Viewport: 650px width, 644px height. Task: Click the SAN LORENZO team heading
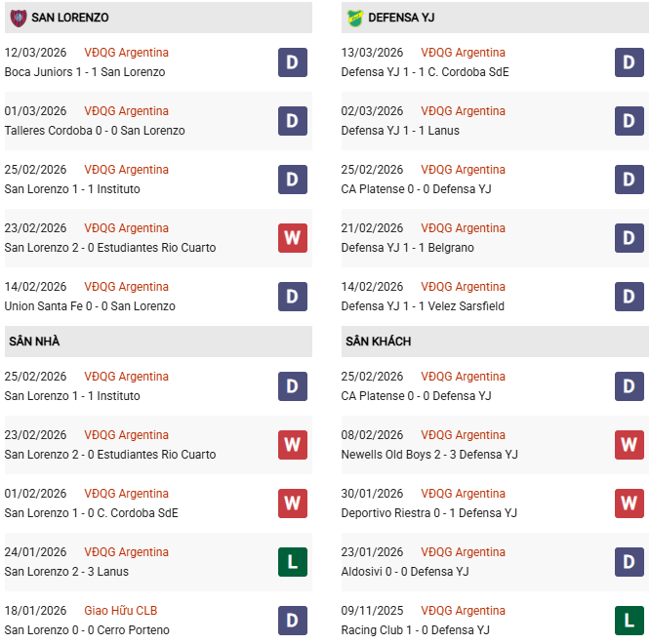(69, 18)
